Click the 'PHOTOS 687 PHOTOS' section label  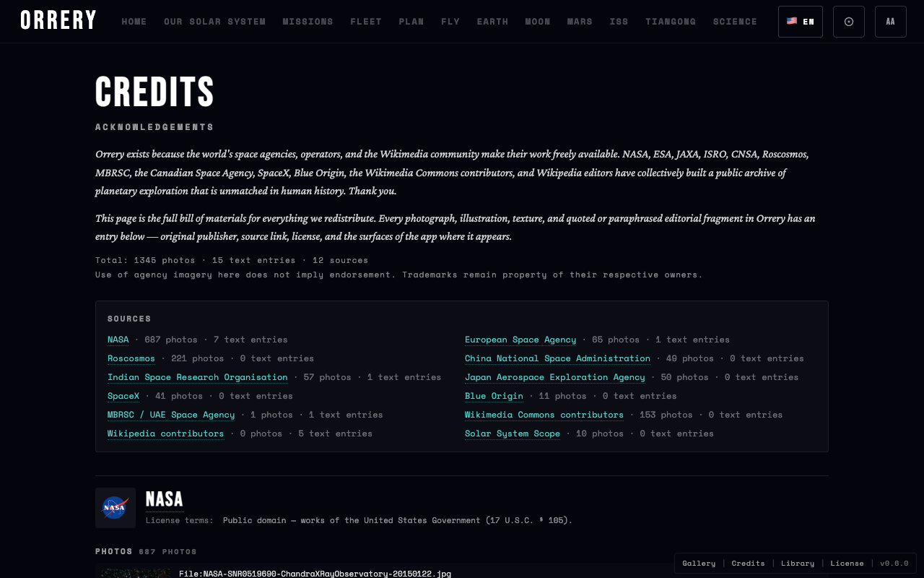tap(146, 551)
